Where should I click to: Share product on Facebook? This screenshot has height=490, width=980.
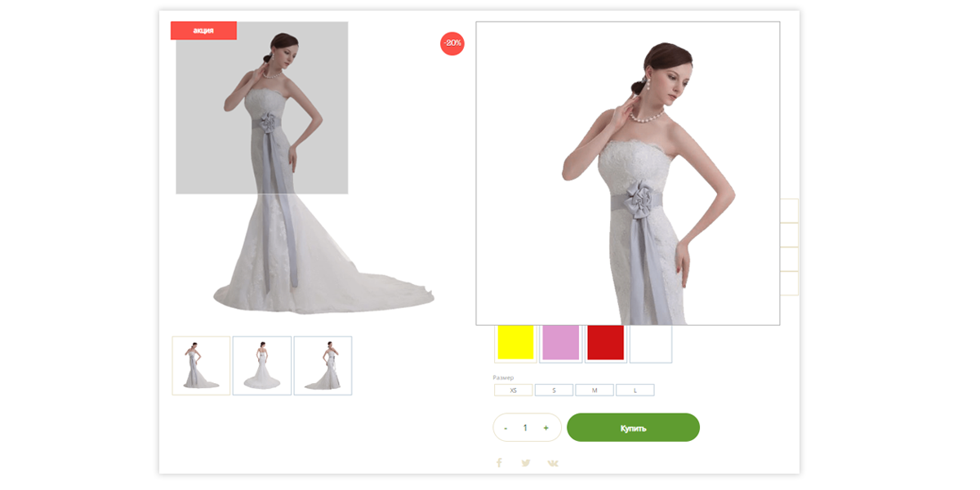(x=499, y=463)
